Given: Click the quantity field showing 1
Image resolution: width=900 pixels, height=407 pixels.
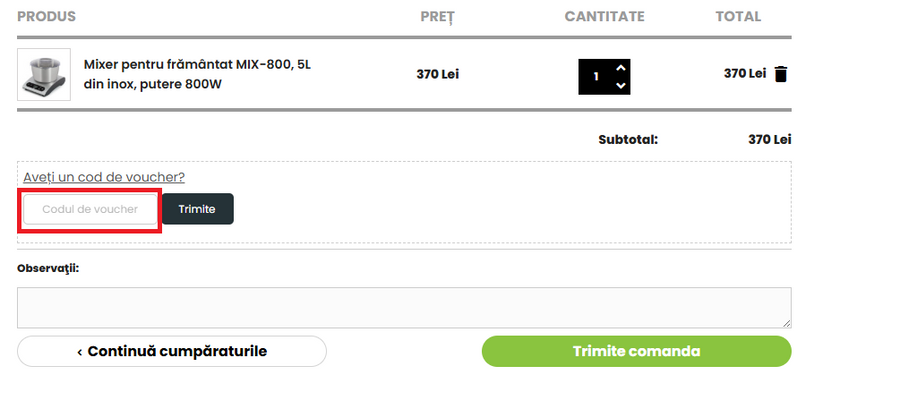Looking at the screenshot, I should pos(596,76).
